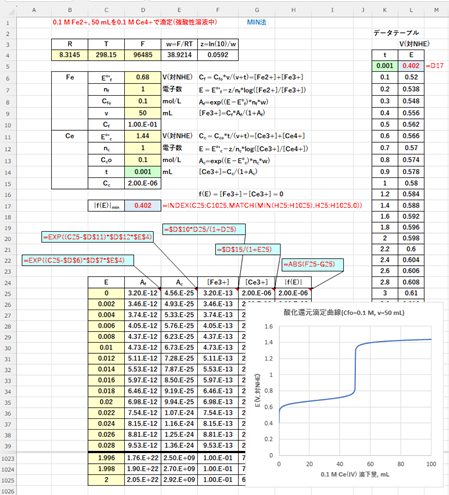The height and width of the screenshot is (495, 449).
Task: Select the cell with T value 298.15
Action: pyautogui.click(x=106, y=55)
